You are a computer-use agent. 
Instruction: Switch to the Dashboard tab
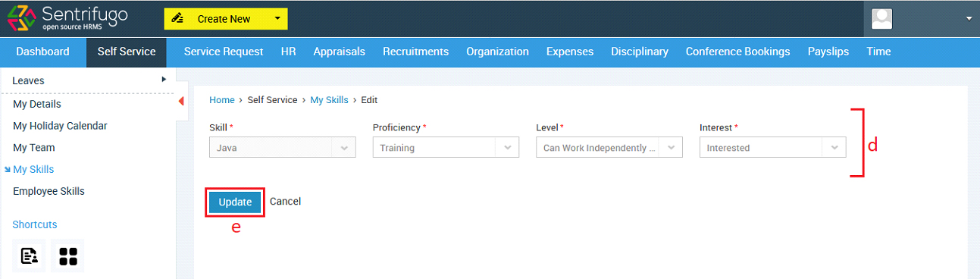[x=42, y=52]
